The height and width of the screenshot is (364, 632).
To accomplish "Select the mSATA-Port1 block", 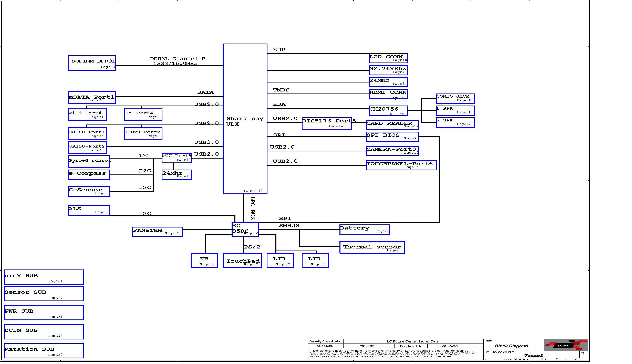I will pyautogui.click(x=92, y=98).
